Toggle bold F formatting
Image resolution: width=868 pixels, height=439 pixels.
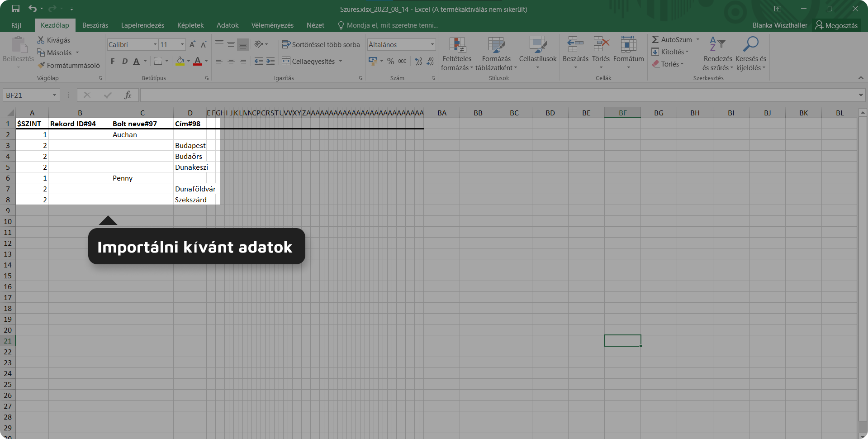(113, 61)
